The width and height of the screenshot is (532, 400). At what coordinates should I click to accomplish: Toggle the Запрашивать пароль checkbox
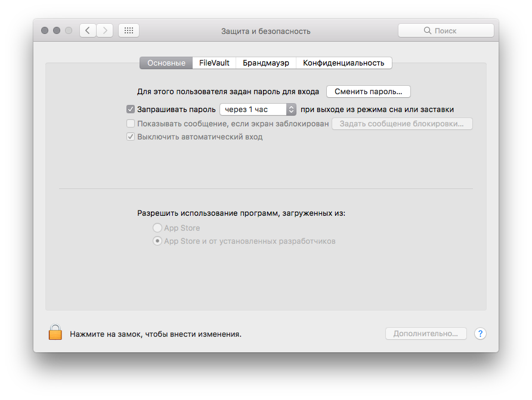click(131, 109)
